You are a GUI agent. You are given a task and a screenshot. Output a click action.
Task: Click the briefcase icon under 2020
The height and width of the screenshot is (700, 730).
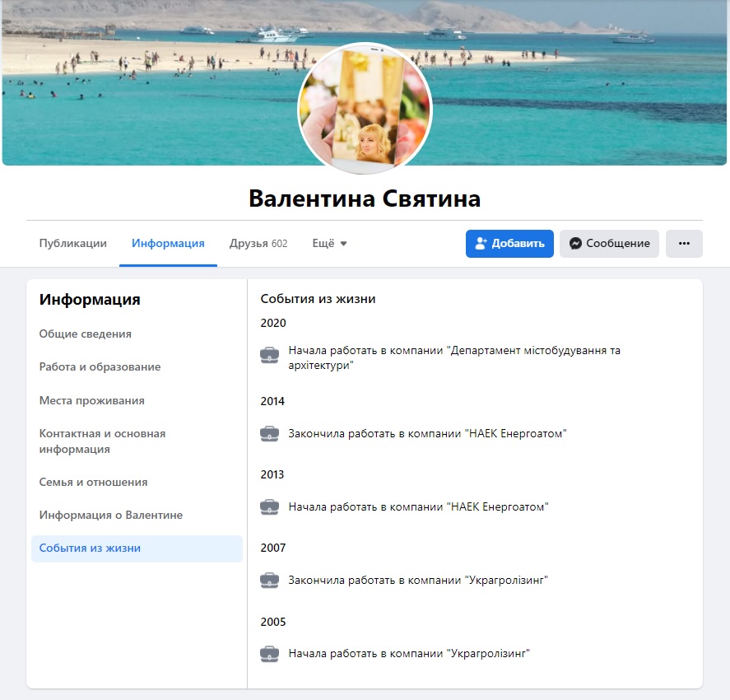[270, 356]
